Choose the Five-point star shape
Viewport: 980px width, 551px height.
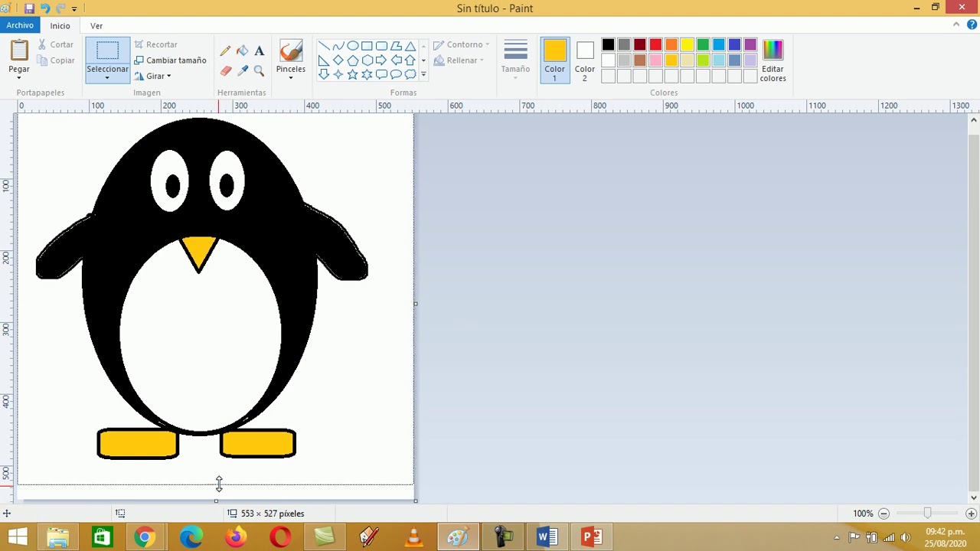[x=352, y=74]
